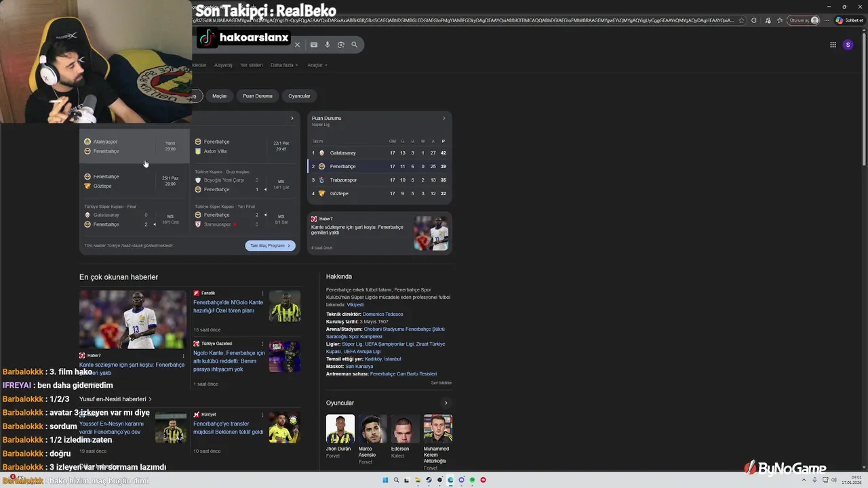
Task: Open the Vikipedi link in Hakkında
Action: [355, 305]
